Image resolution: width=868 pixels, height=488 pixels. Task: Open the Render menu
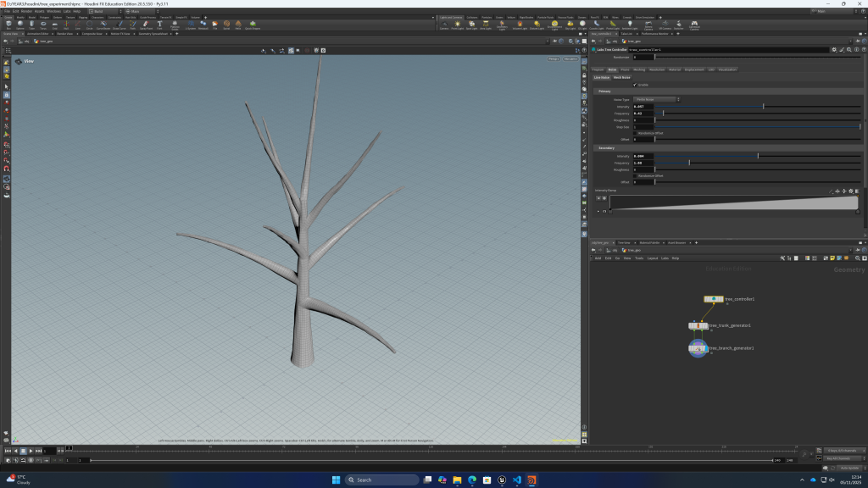(x=27, y=11)
